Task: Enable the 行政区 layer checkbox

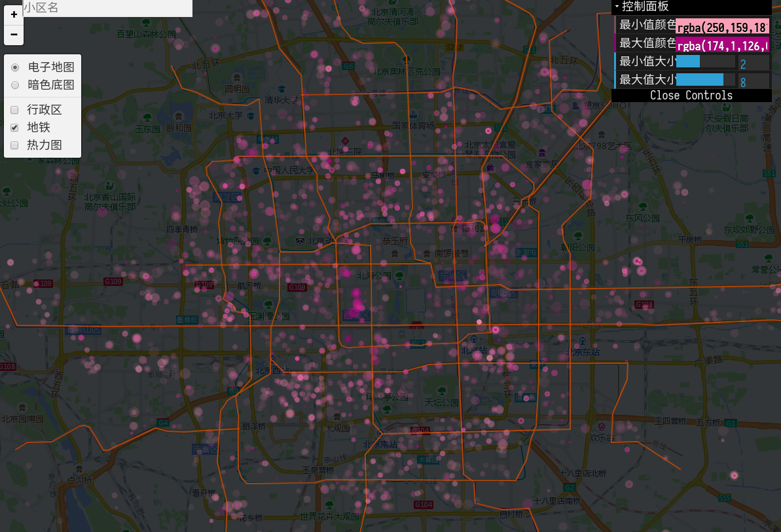Action: tap(14, 109)
